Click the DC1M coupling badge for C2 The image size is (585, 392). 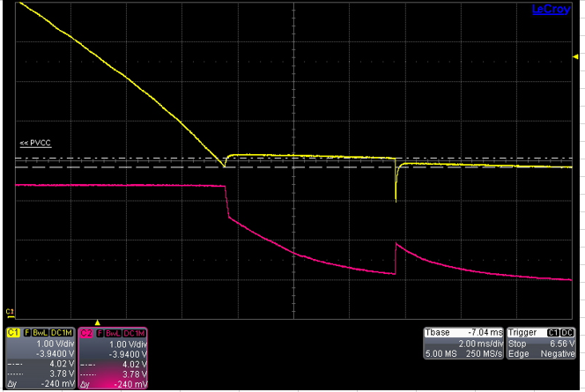(x=134, y=333)
